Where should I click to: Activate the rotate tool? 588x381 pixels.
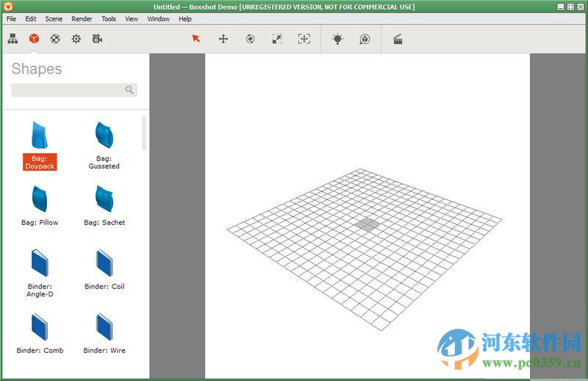point(250,39)
